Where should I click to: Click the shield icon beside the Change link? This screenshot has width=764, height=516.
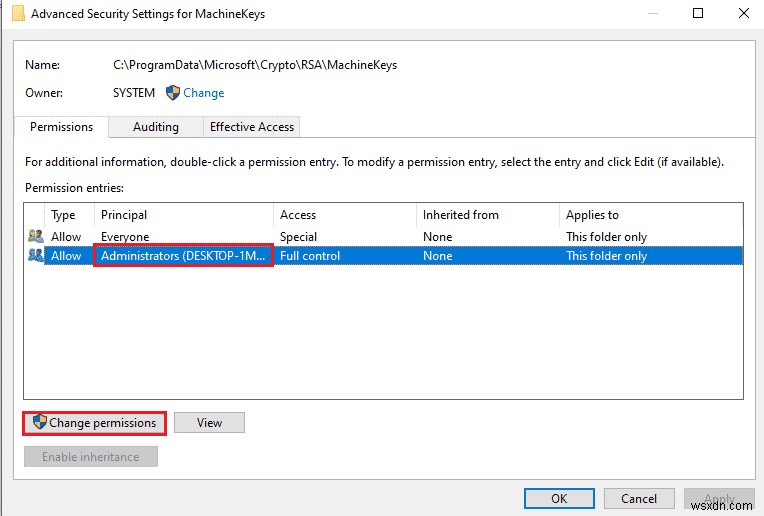(172, 93)
